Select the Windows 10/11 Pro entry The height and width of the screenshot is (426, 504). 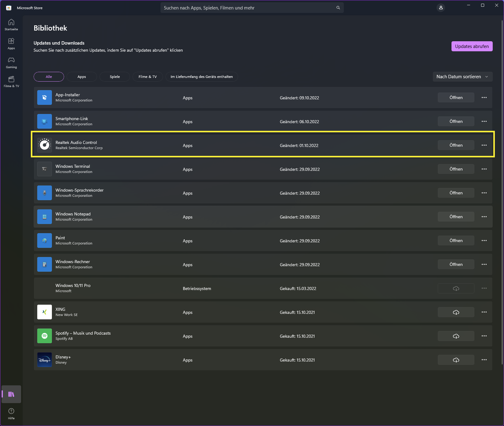pyautogui.click(x=263, y=288)
